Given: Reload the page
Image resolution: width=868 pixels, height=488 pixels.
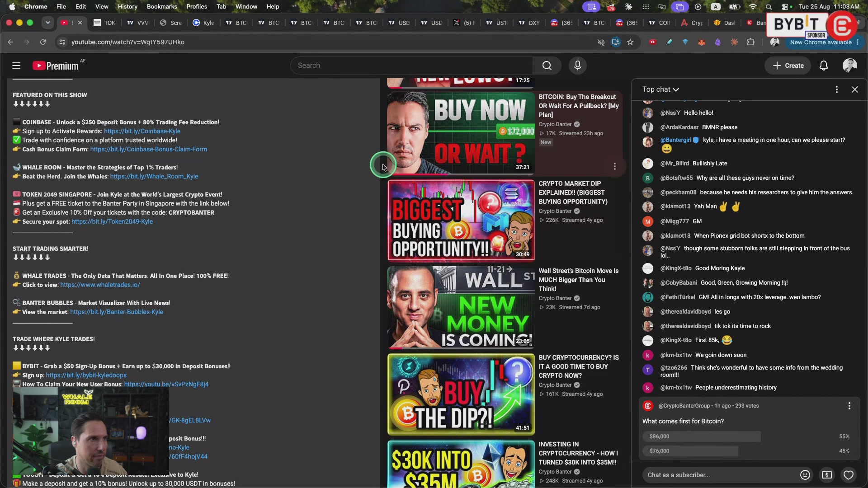Looking at the screenshot, I should click(x=43, y=42).
